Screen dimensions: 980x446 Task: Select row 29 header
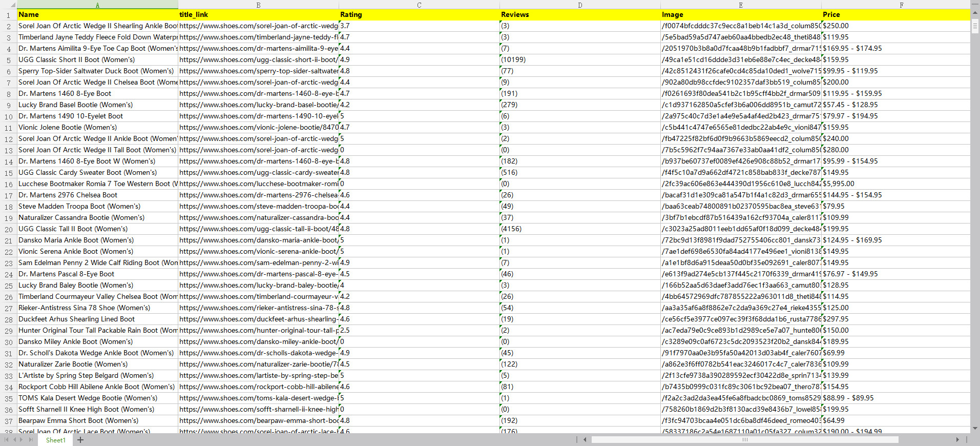tap(8, 331)
